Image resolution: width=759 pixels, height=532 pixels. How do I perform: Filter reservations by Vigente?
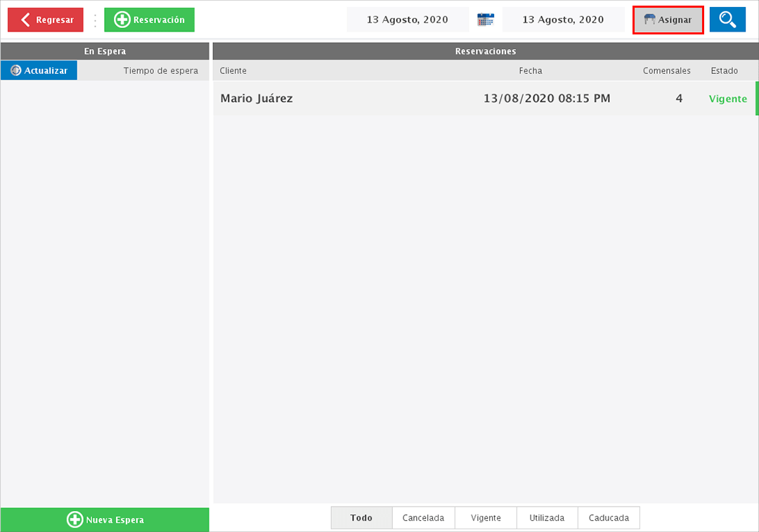tap(486, 517)
